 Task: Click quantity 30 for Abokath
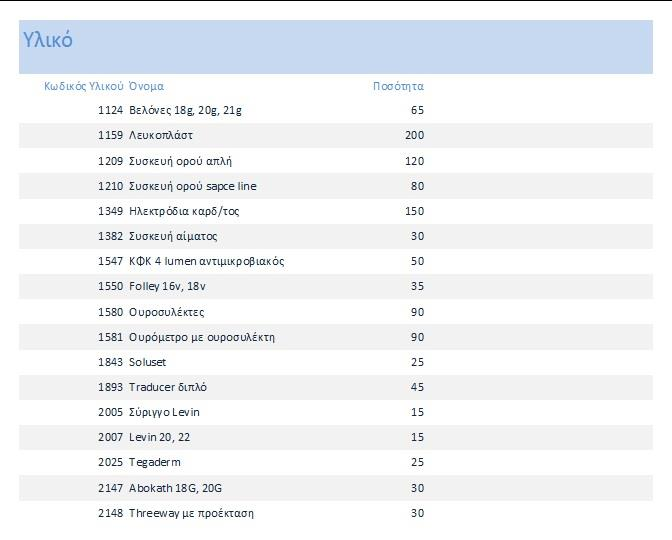coord(417,488)
